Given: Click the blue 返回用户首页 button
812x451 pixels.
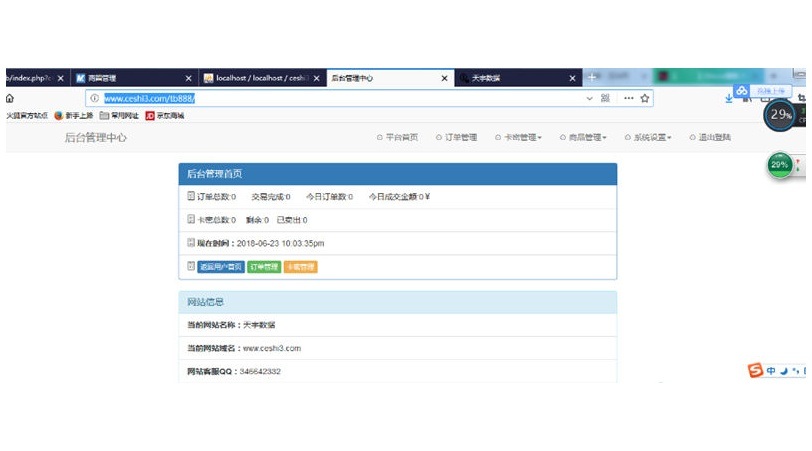Looking at the screenshot, I should coord(221,267).
